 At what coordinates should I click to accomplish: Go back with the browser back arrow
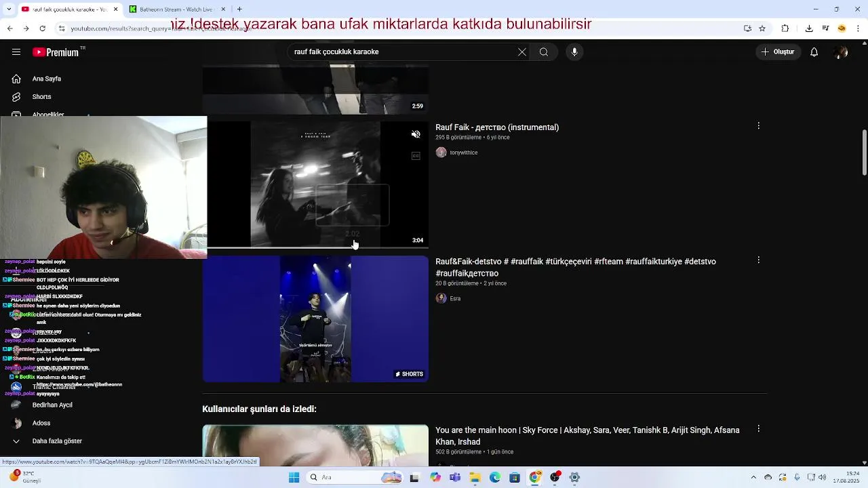(9, 28)
